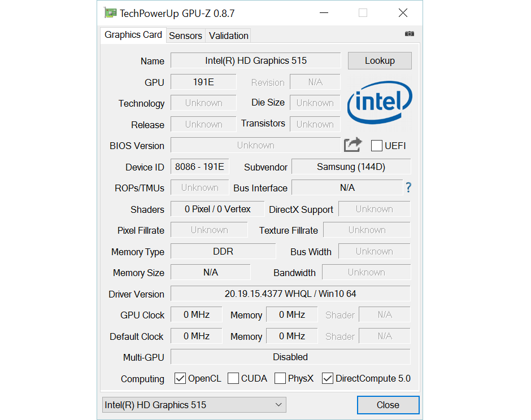Viewport: 531px width, 420px height.
Task: Toggle the CUDA checkbox
Action: (x=233, y=378)
